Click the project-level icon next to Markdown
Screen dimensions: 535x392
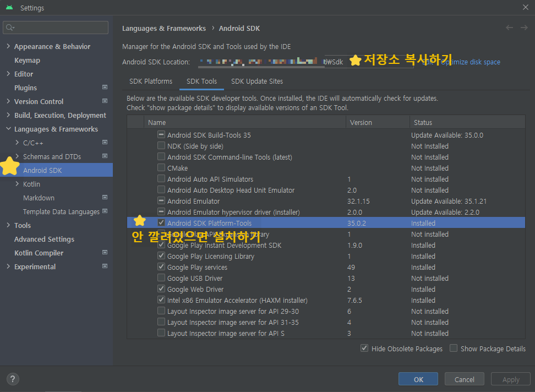pos(105,197)
